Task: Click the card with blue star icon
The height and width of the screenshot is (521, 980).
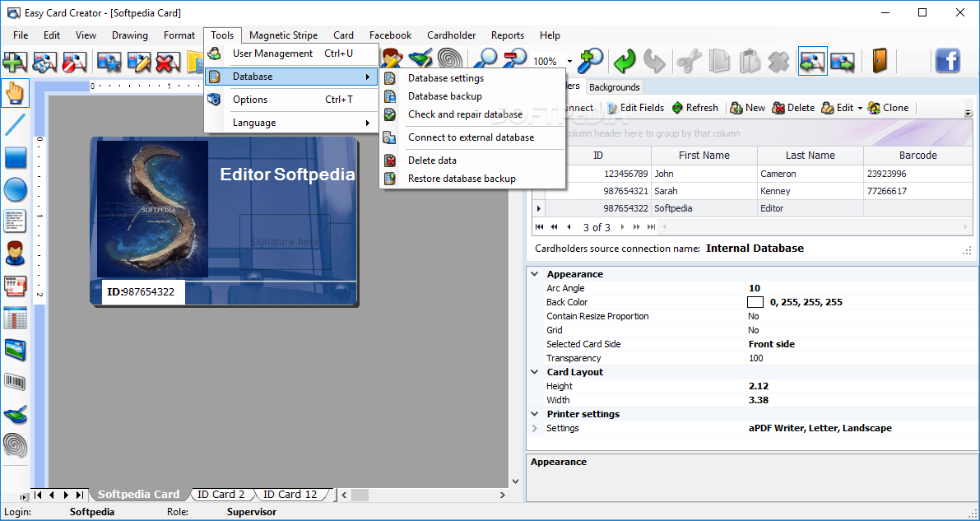Action: point(109,61)
